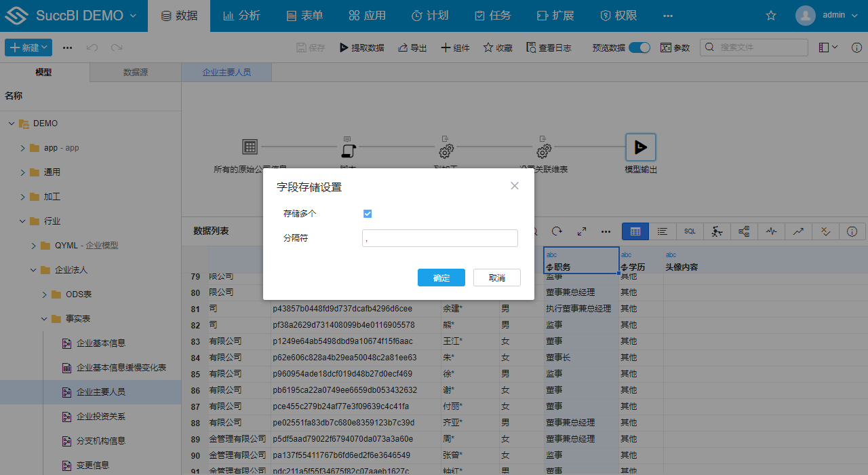Switch to list view in the data panel
This screenshot has width=868, height=475.
(663, 231)
